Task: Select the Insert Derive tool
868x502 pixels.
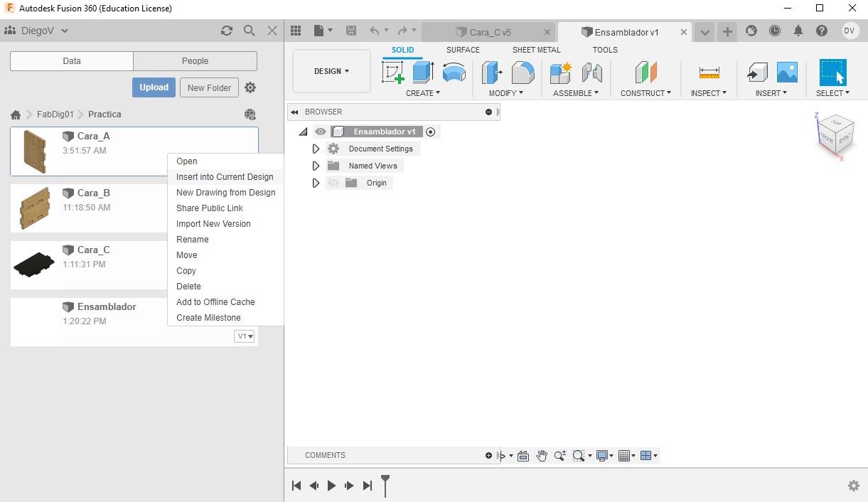Action: tap(757, 73)
